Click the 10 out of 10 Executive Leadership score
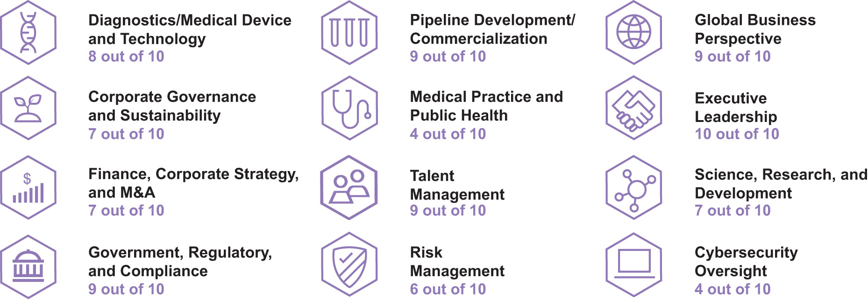The image size is (868, 300). click(x=737, y=134)
